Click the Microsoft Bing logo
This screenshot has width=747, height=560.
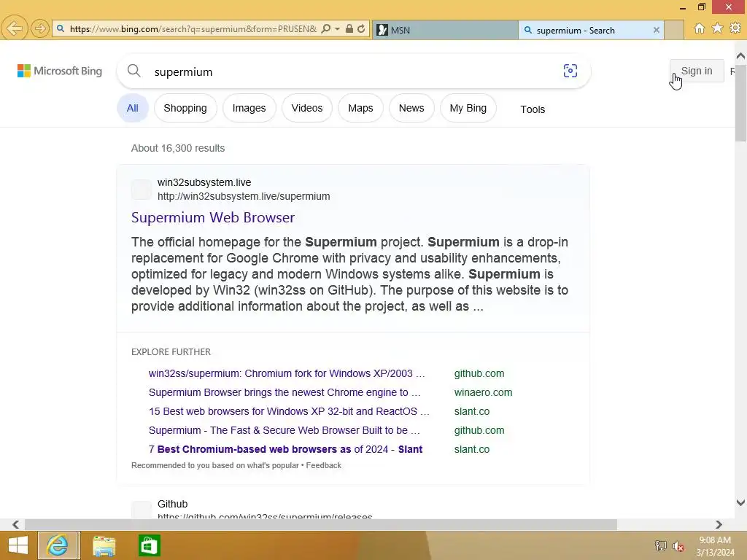click(x=60, y=71)
